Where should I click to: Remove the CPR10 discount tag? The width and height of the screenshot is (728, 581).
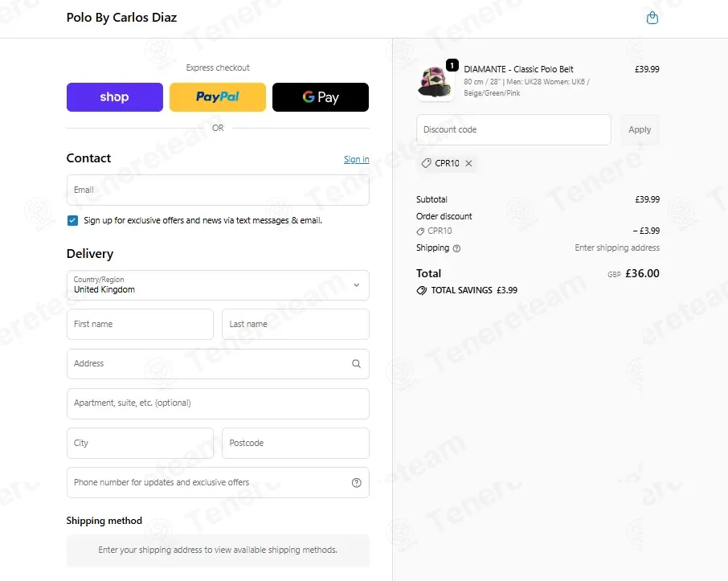pyautogui.click(x=469, y=163)
